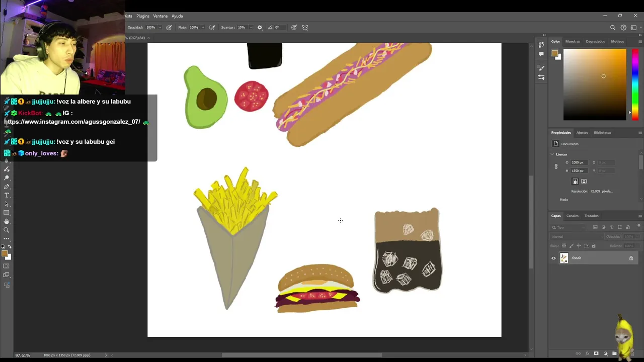Viewport: 644px width, 362px height.
Task: Select the Fondo layer thumbnail
Action: [564, 258]
